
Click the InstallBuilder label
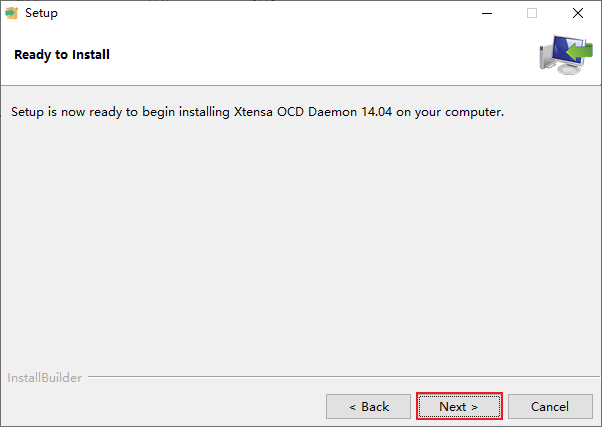click(45, 378)
